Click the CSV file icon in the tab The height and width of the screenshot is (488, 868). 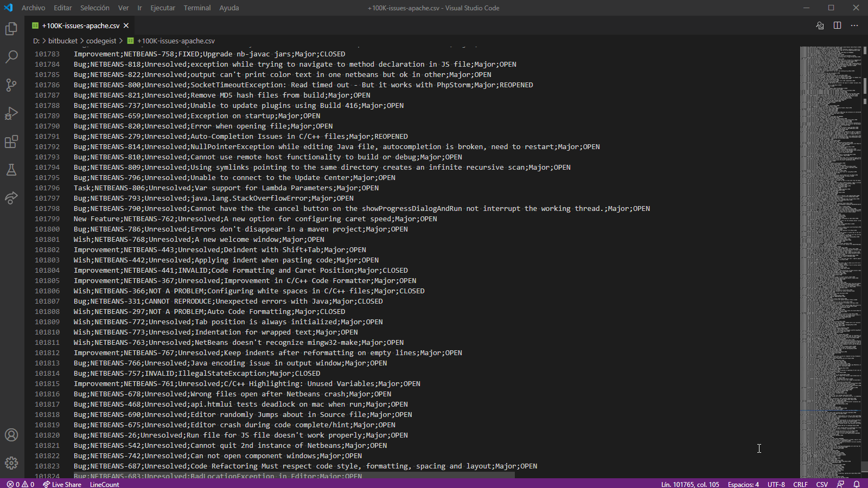[x=35, y=25]
